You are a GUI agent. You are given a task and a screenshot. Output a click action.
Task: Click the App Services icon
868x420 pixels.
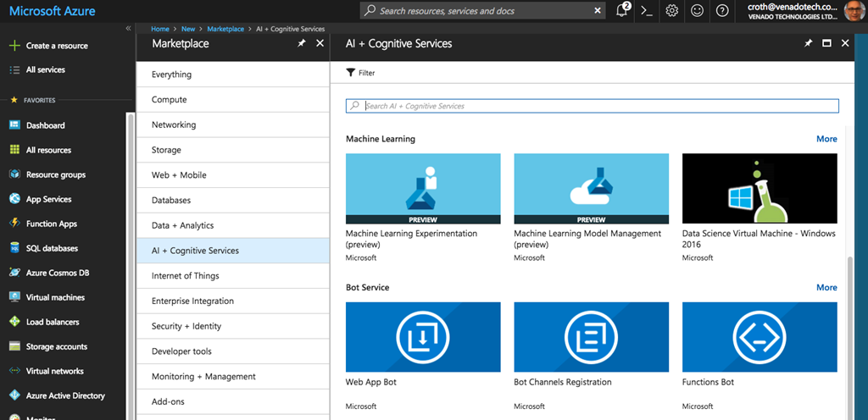tap(15, 199)
